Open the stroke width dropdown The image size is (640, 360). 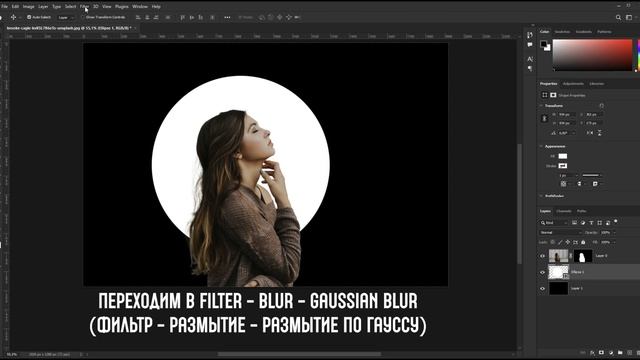[577, 176]
